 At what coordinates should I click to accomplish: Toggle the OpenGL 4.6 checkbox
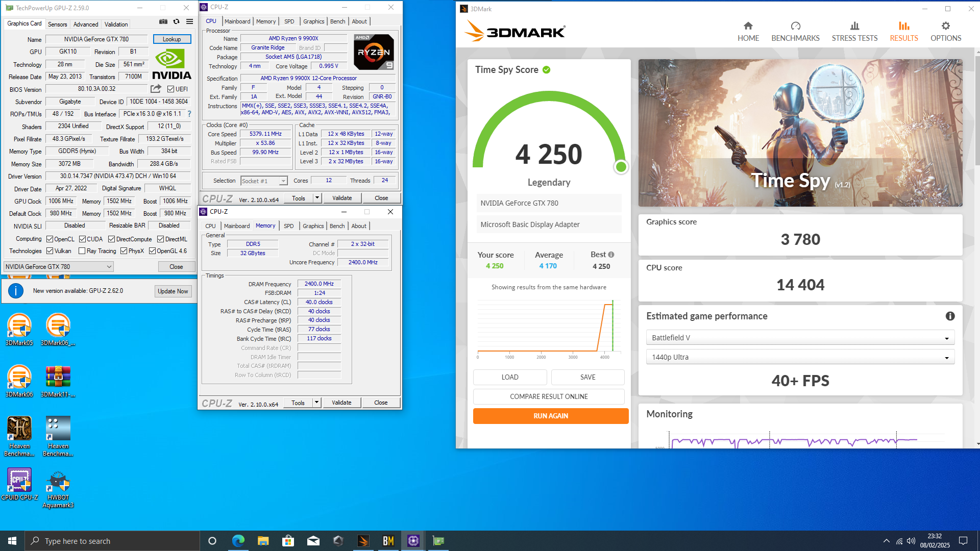[152, 251]
